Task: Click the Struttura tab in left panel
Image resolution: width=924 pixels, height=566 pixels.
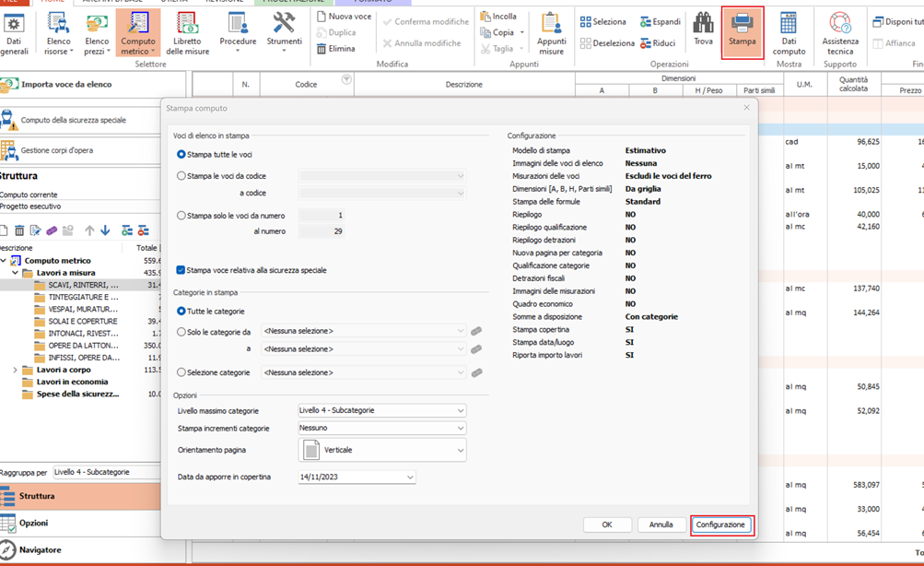Action: (80, 497)
